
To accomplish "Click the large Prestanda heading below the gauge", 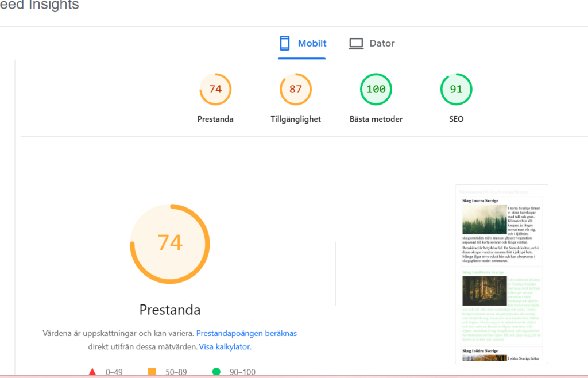I will coord(170,310).
